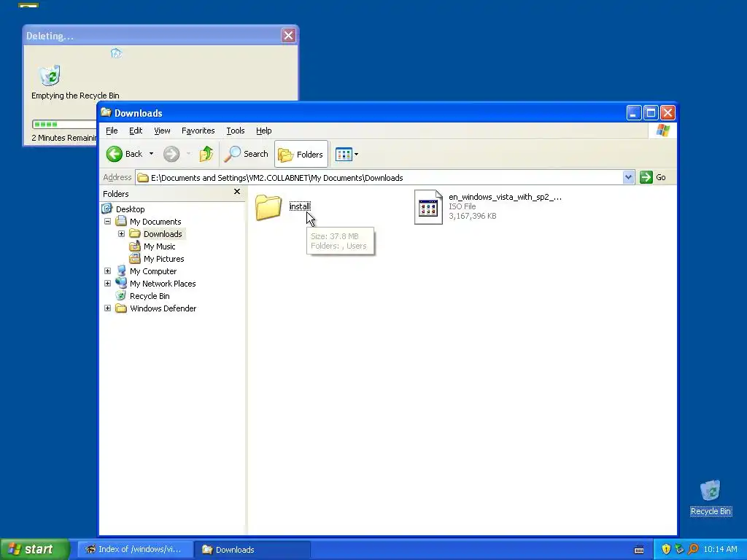Expand the Address bar dropdown arrow
This screenshot has width=747, height=560.
[x=628, y=178]
